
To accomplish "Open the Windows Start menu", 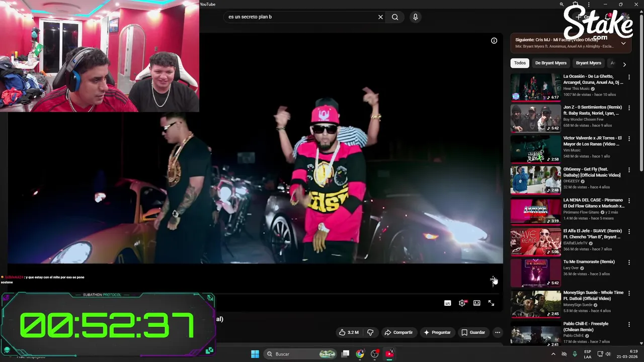I will [255, 354].
